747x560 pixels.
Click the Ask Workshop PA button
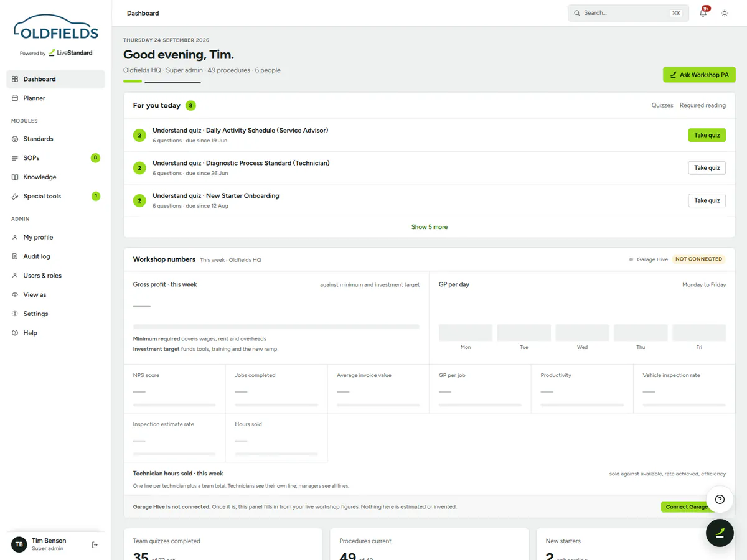(699, 75)
